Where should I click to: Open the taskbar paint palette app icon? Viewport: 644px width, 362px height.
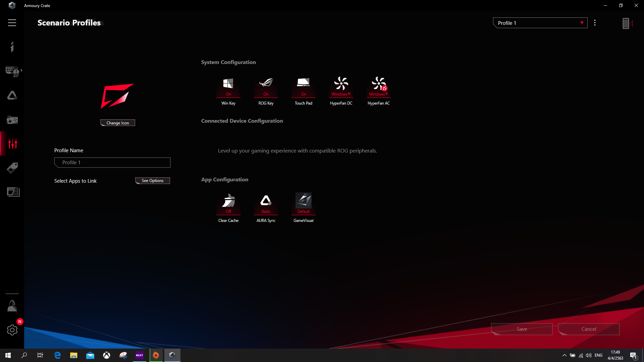click(123, 355)
